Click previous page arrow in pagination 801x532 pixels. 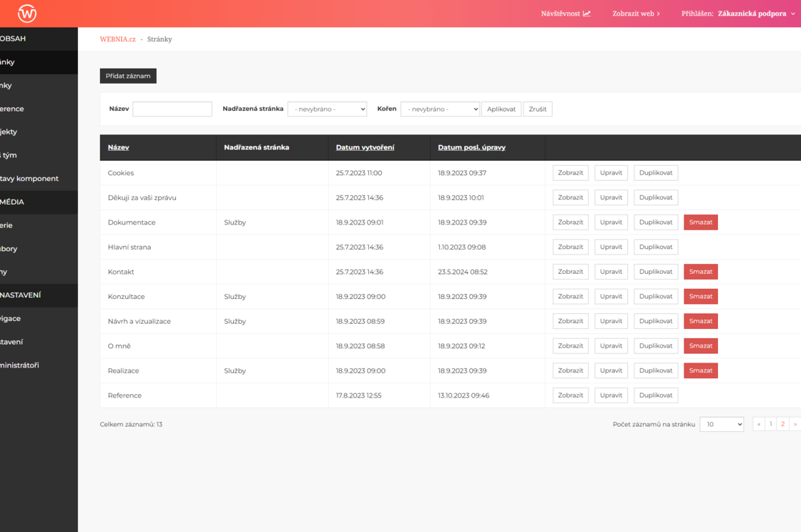tap(759, 424)
